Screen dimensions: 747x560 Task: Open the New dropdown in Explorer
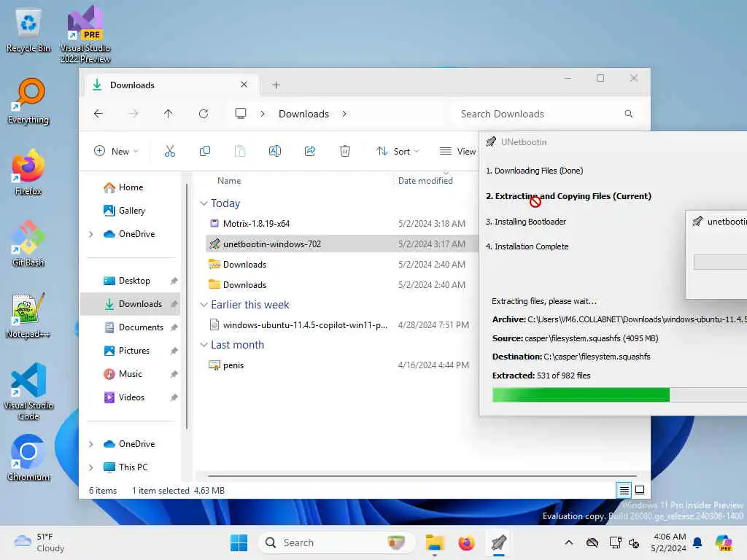click(x=116, y=151)
